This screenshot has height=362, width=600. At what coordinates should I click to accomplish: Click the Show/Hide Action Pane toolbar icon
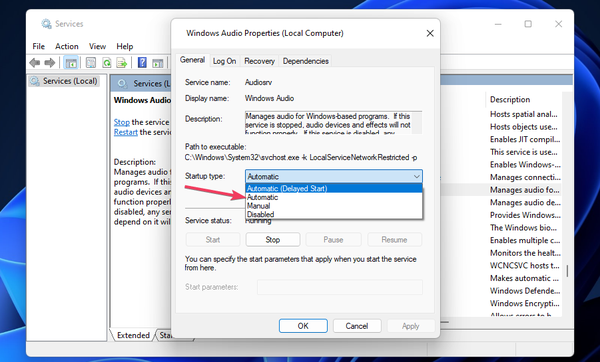tap(158, 63)
